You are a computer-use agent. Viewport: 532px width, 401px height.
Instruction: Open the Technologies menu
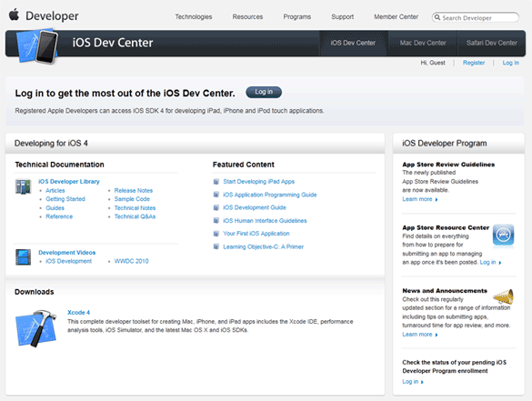194,16
